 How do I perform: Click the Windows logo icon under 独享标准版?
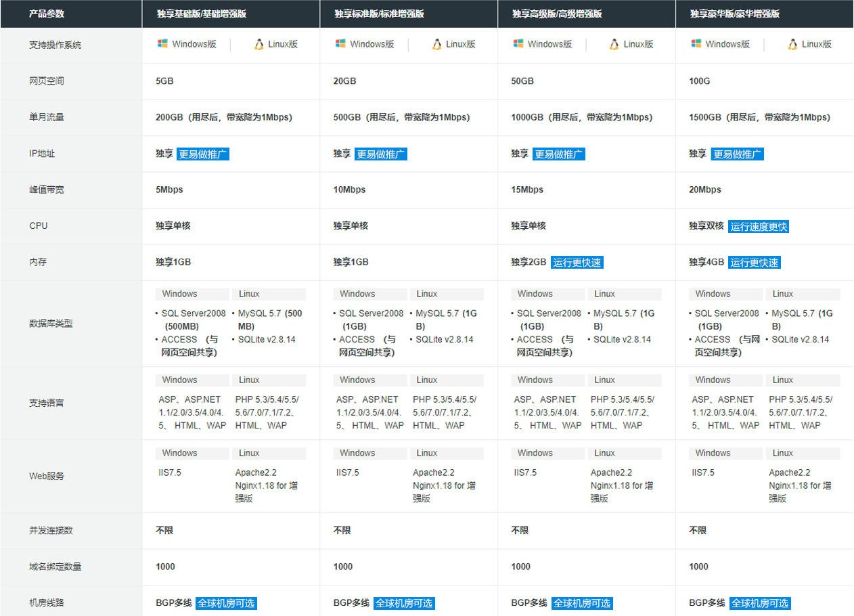340,44
